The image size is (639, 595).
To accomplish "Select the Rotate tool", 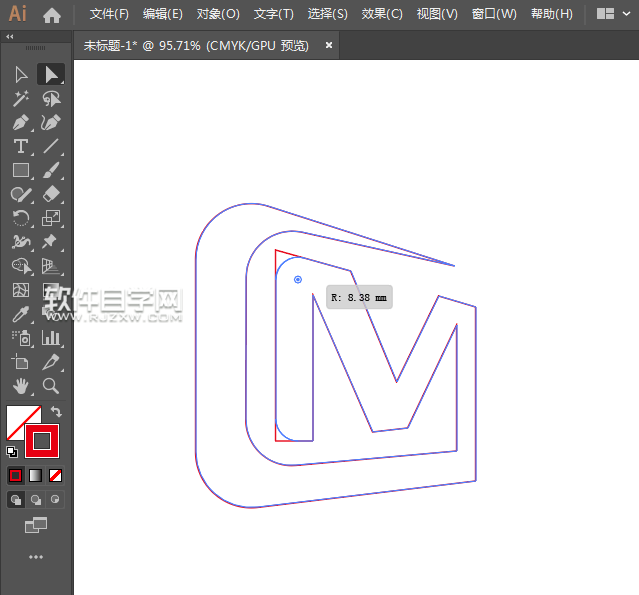I will click(x=20, y=218).
